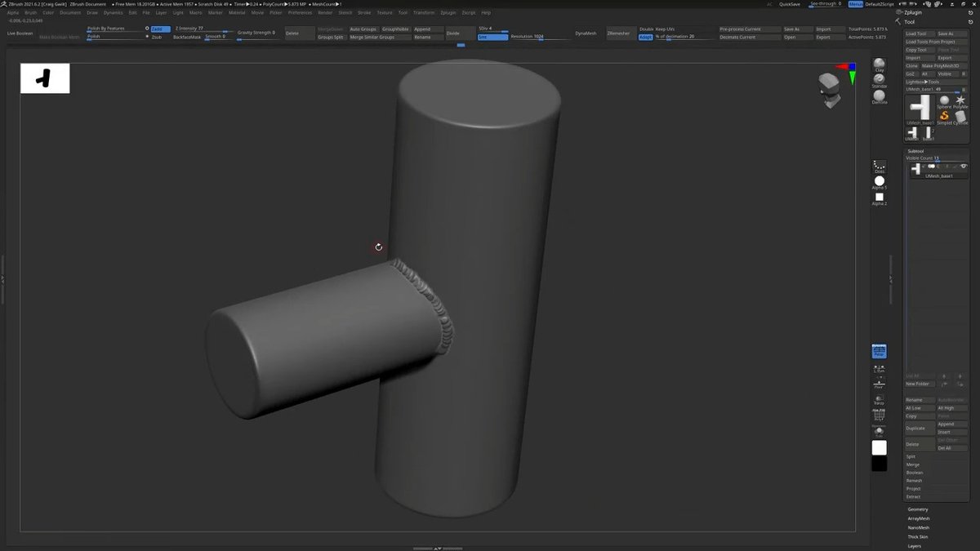Open the Brush menu
980x551 pixels.
pos(31,13)
